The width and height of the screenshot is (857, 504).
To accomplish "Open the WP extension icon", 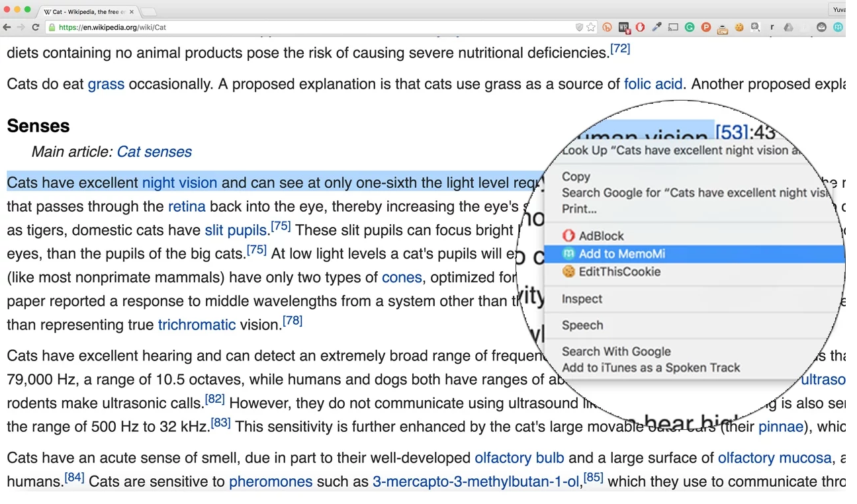I will (624, 27).
